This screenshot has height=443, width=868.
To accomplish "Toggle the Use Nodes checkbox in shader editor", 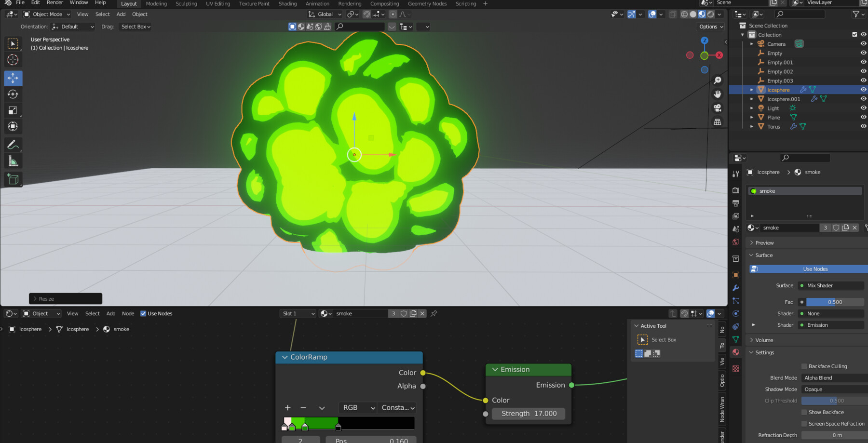I will [143, 313].
